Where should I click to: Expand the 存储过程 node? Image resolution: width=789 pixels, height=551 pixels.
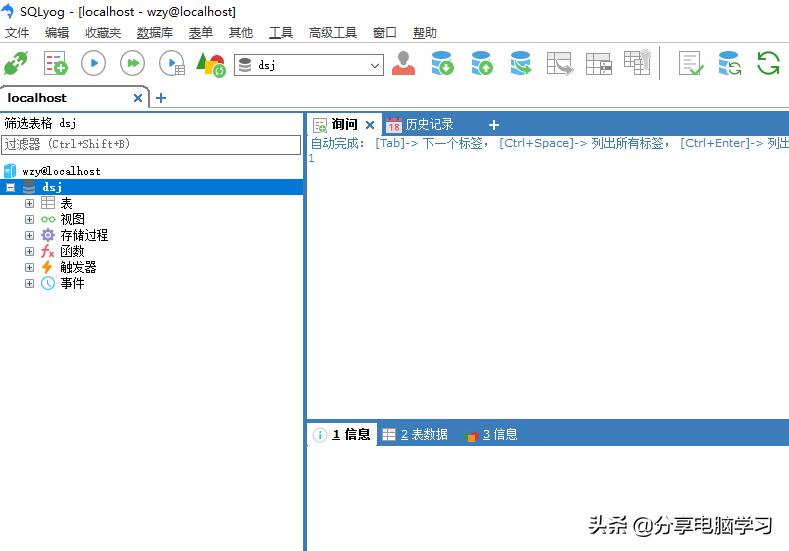(29, 235)
